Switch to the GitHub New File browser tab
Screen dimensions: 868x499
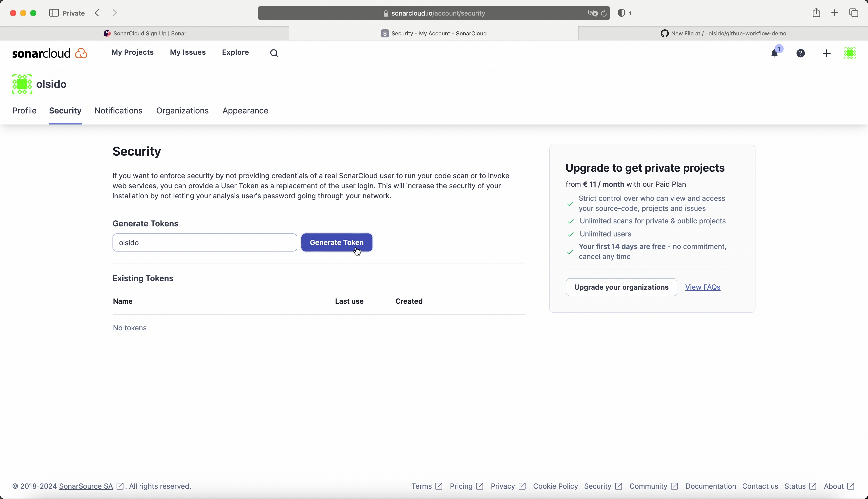coord(723,33)
